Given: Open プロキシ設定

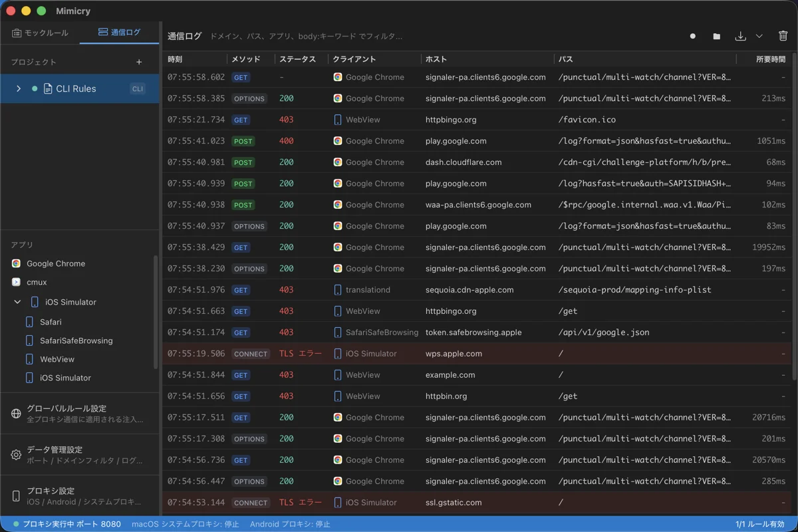Looking at the screenshot, I should pyautogui.click(x=80, y=496).
